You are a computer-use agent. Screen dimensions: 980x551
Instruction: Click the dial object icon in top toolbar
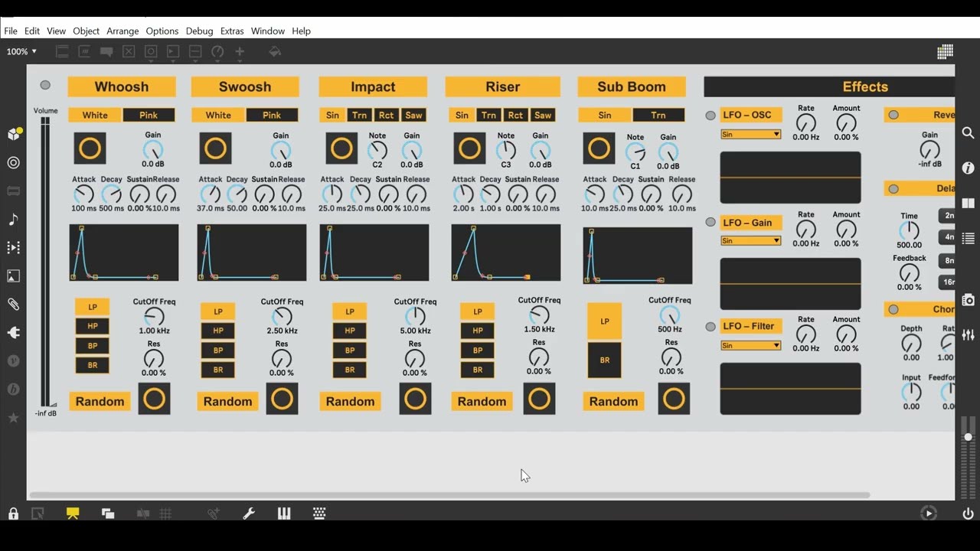217,51
